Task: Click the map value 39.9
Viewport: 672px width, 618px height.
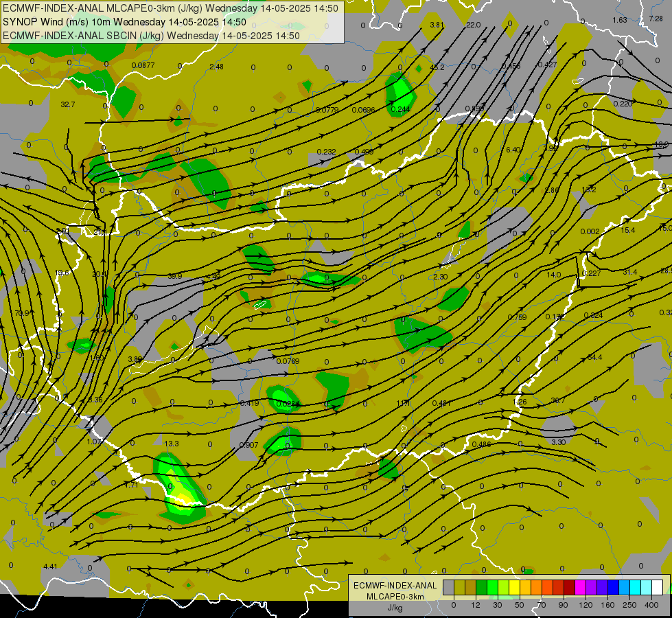Action: coord(174,276)
